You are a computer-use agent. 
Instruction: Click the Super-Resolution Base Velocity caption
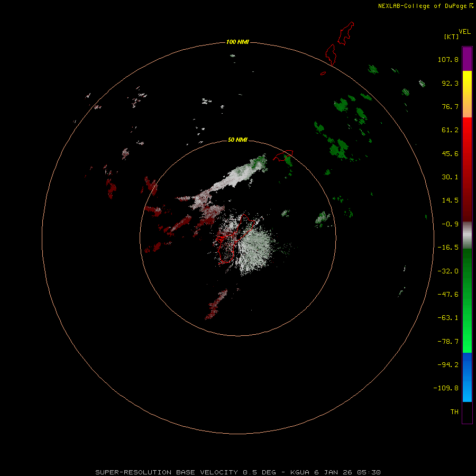tap(238, 472)
